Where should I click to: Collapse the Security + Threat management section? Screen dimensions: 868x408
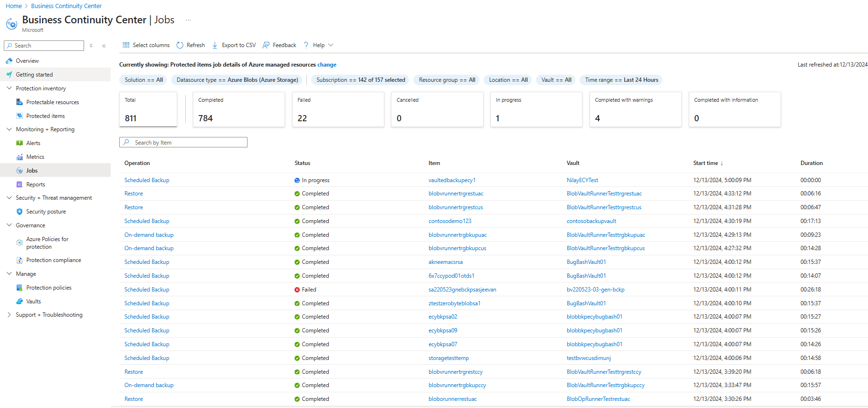pos(9,198)
